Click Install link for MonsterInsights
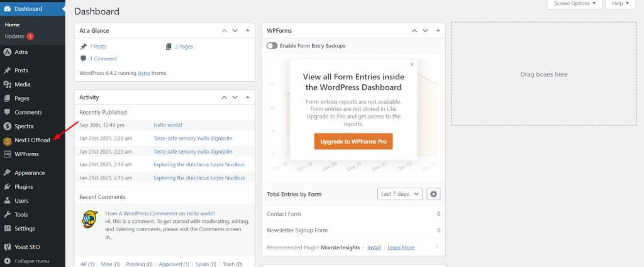 click(x=374, y=247)
